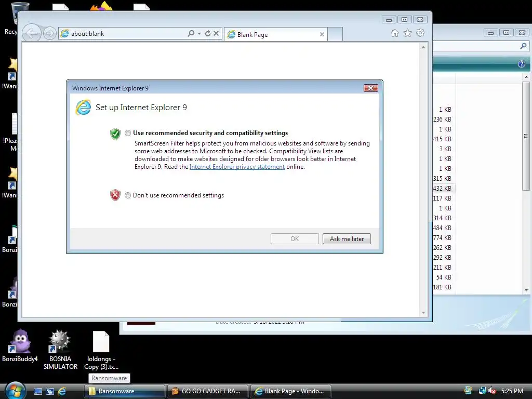Select the BonziBuddy4 desktop shortcut

[20, 345]
